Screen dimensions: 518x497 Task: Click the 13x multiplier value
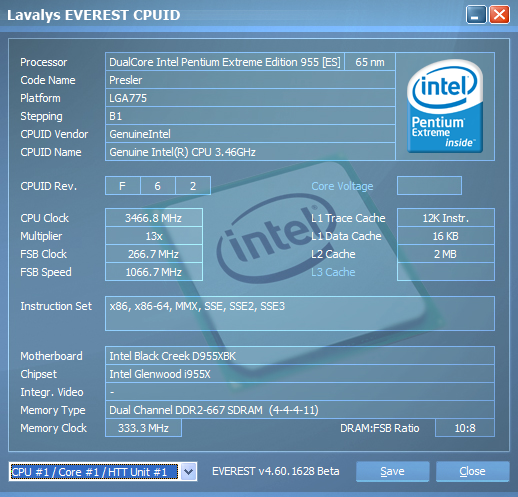(154, 236)
